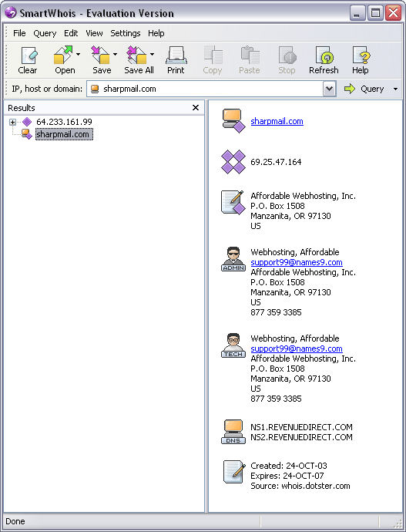Click the Save icon in toolbar

coord(100,56)
